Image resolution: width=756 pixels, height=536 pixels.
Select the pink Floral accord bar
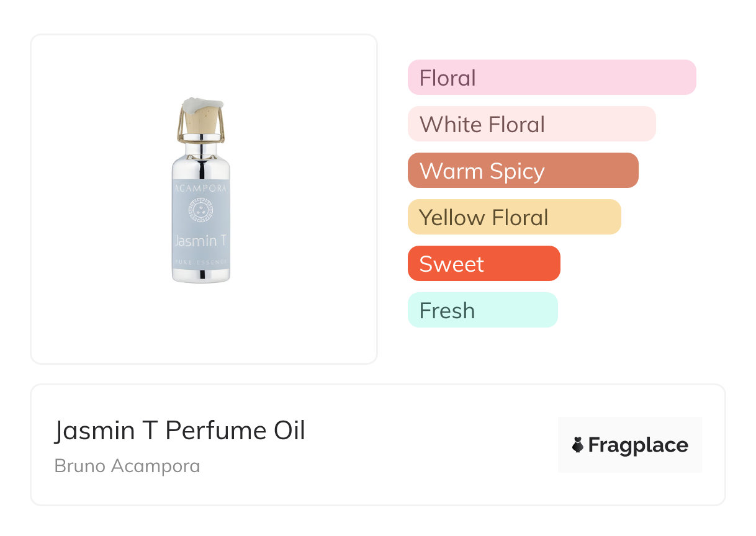click(x=551, y=78)
